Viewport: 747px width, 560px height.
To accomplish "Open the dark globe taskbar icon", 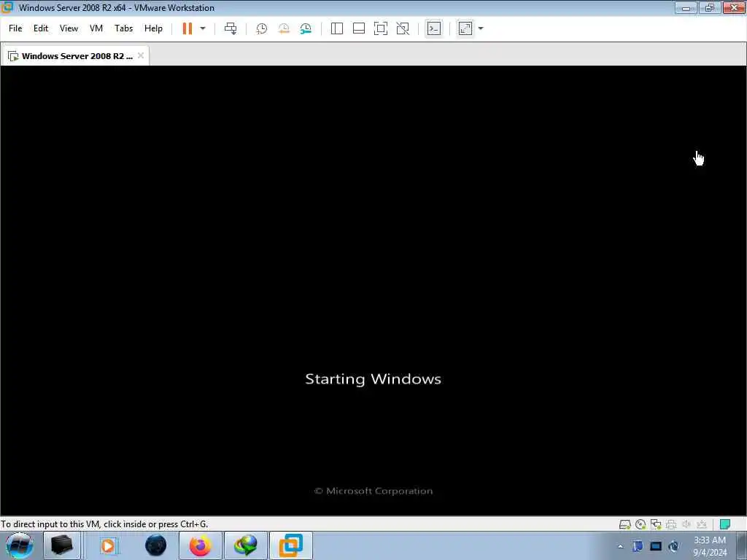I will coord(156,545).
